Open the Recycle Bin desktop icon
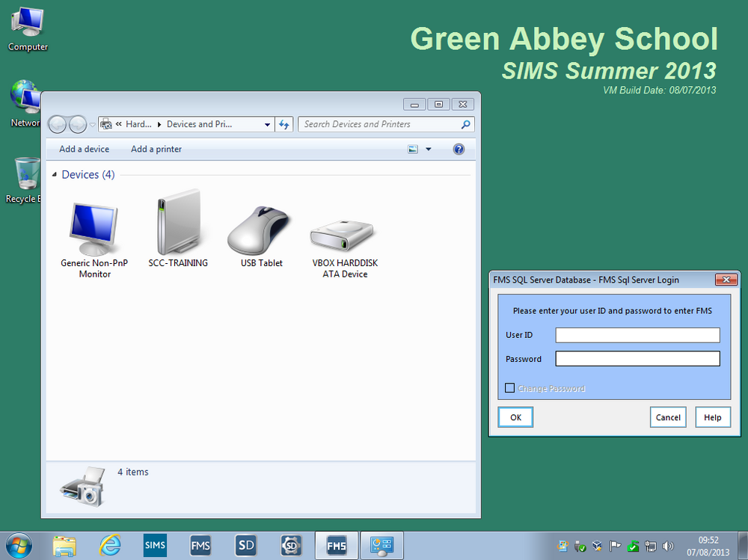Image resolution: width=748 pixels, height=560 pixels. (25, 180)
